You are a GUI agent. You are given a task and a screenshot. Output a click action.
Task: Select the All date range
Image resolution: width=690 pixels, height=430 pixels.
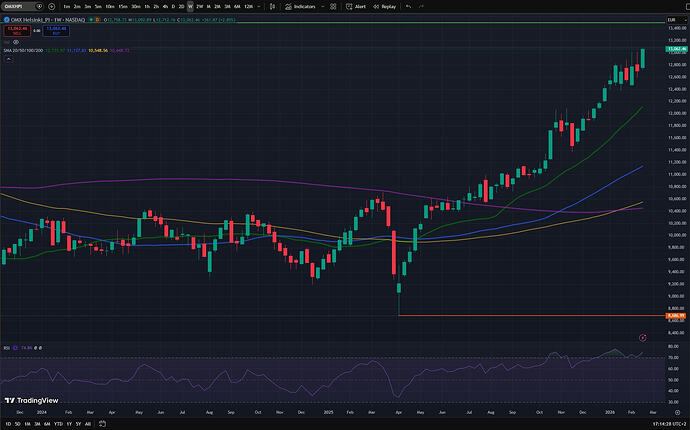pos(88,424)
